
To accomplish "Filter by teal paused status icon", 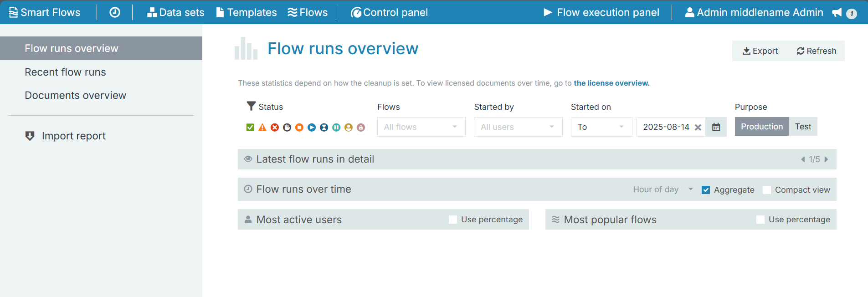I will point(336,128).
